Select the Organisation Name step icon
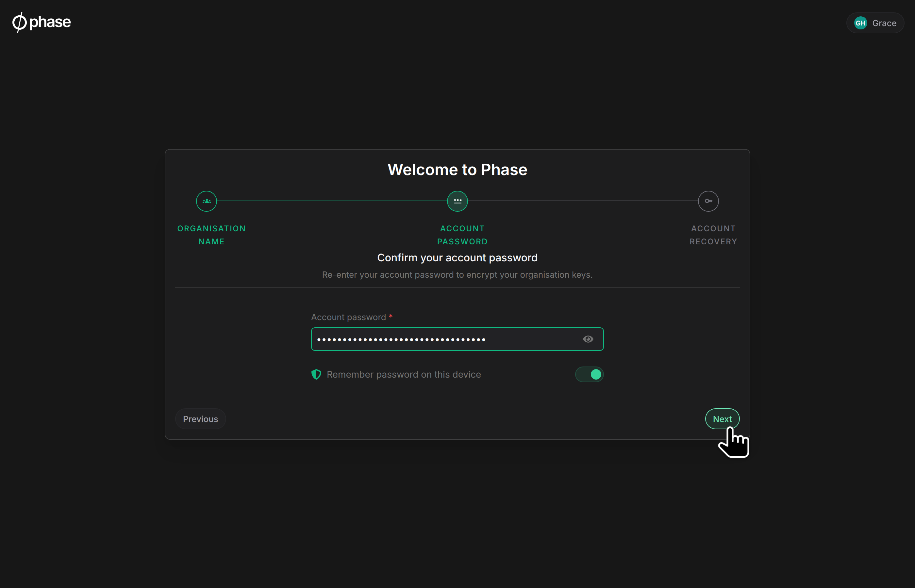Screen dimensions: 915x588 tap(207, 201)
